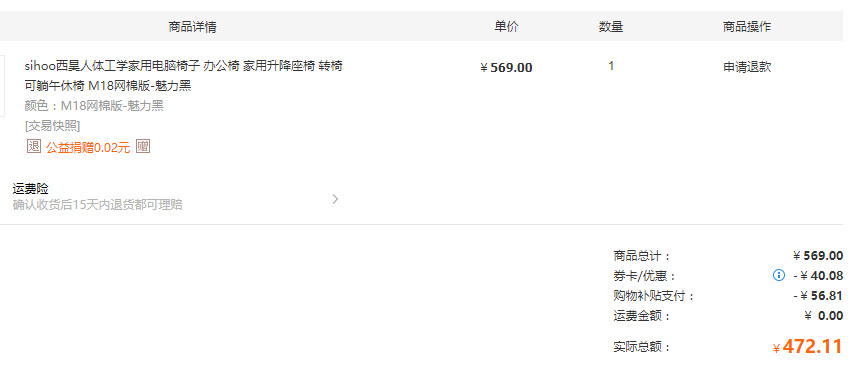The height and width of the screenshot is (369, 854).
Task: Click the 券卡/优惠 -¥40.08 discount amount
Action: pos(818,276)
